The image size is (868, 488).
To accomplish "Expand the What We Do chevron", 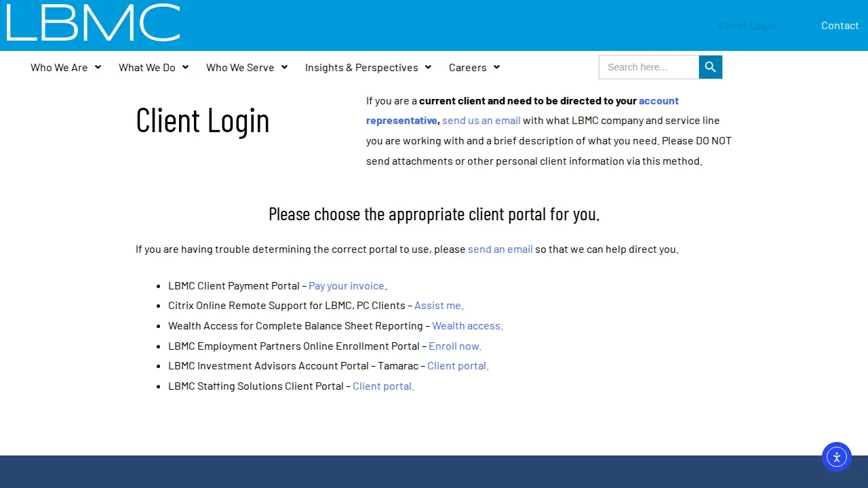I will pos(185,67).
